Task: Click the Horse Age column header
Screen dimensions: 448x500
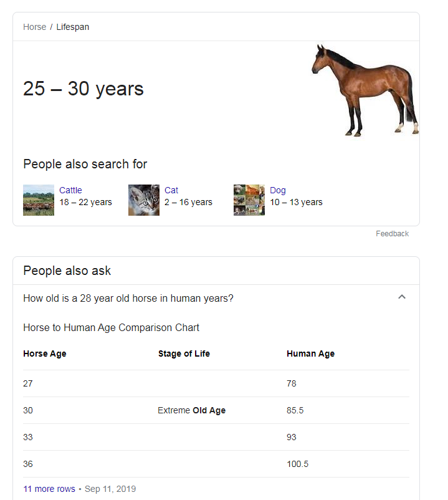Action: pos(45,353)
